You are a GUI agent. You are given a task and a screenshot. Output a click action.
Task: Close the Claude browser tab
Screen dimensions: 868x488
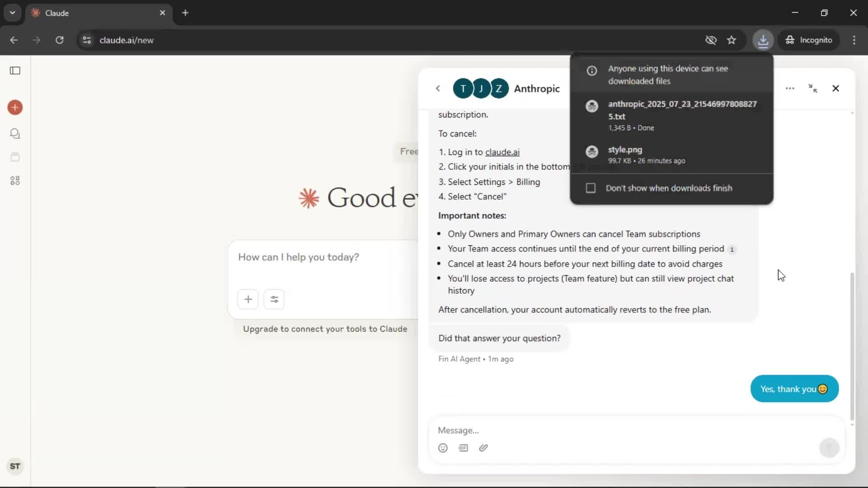click(x=162, y=13)
